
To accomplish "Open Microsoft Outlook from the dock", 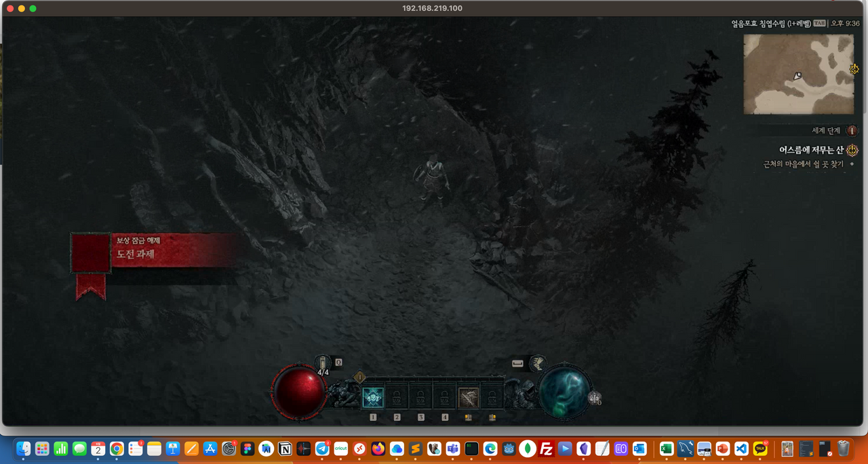I will point(639,448).
